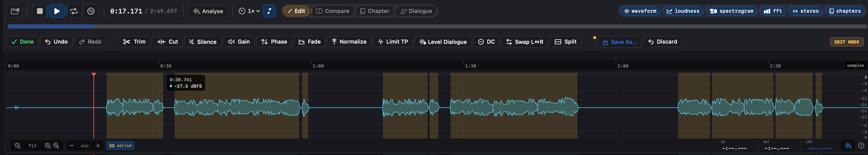Click the EDIT MODE badge
This screenshot has width=868, height=155.
(x=847, y=42)
